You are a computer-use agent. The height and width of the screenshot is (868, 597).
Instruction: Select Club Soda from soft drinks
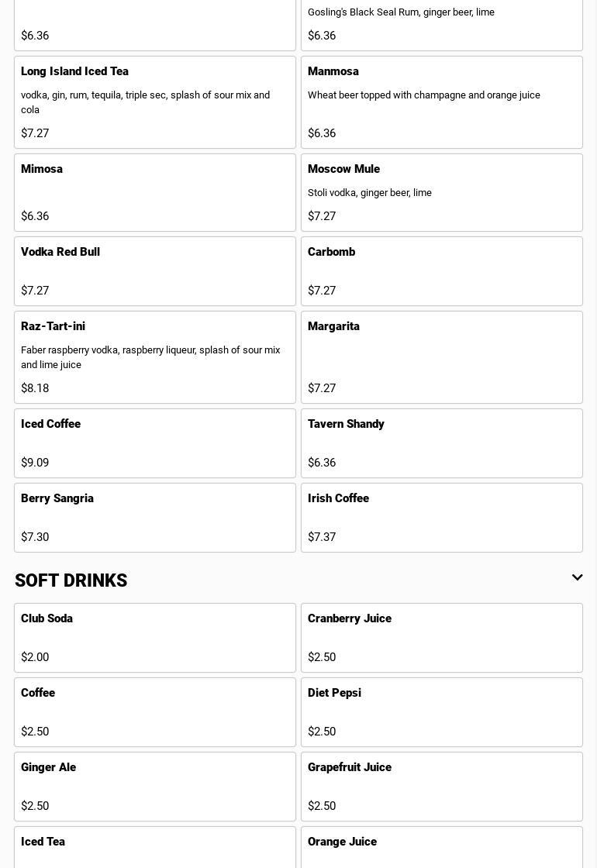pos(155,638)
